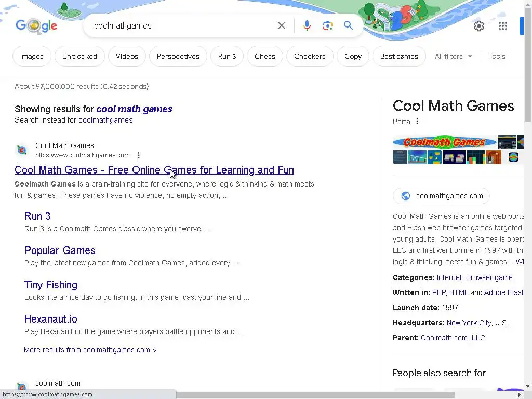Select the Checkers filter chip

(310, 56)
